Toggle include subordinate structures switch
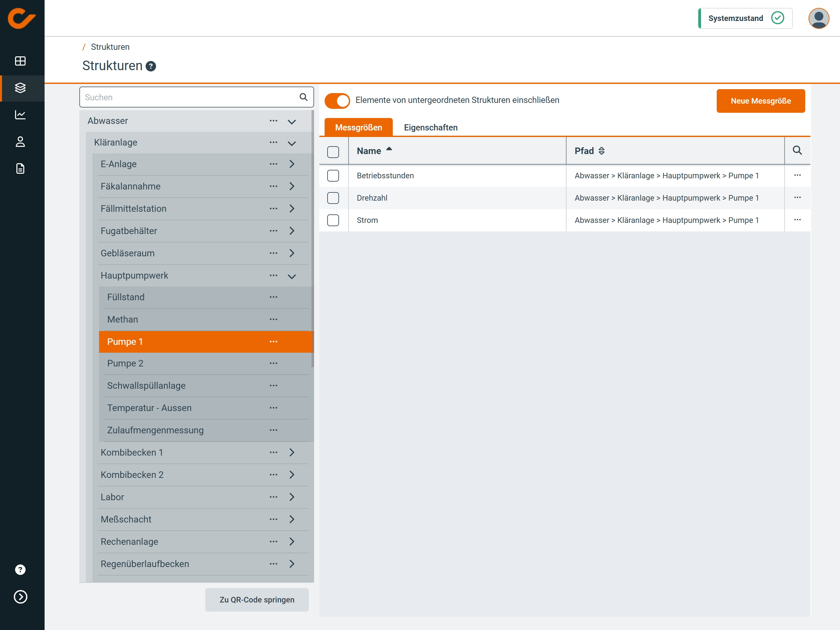 [337, 101]
